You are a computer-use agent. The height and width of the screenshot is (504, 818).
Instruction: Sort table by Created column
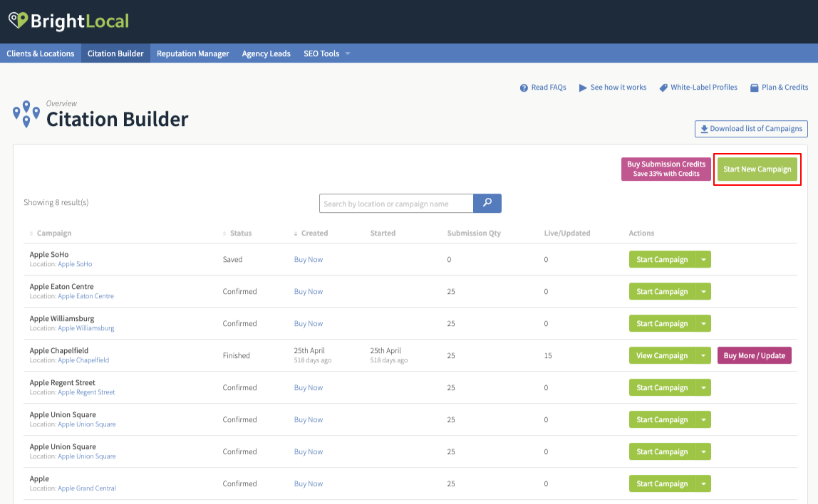pyautogui.click(x=311, y=233)
